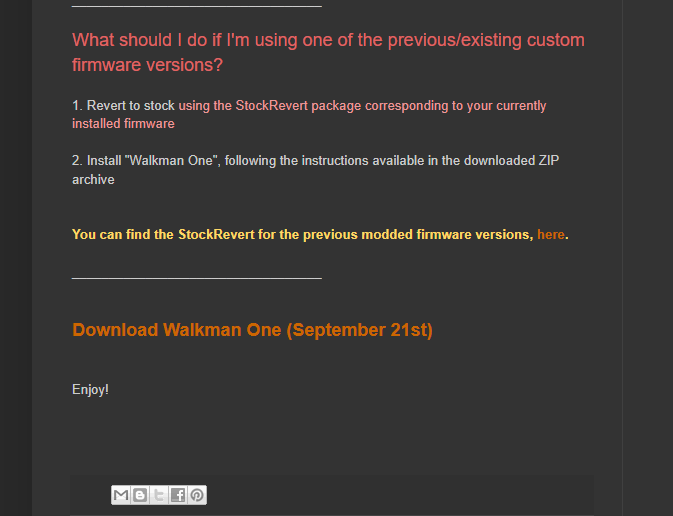Image resolution: width=673 pixels, height=516 pixels.
Task: Click the 'Enjoy!' text
Action: (90, 390)
